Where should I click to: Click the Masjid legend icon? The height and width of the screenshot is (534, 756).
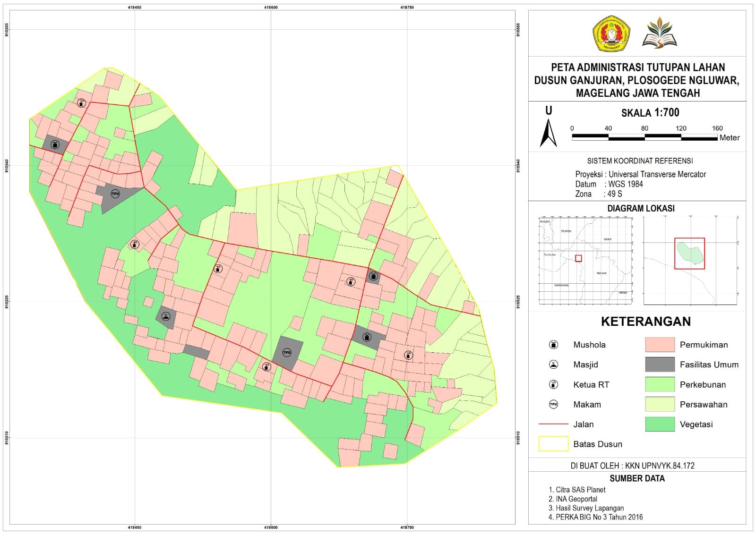(553, 364)
